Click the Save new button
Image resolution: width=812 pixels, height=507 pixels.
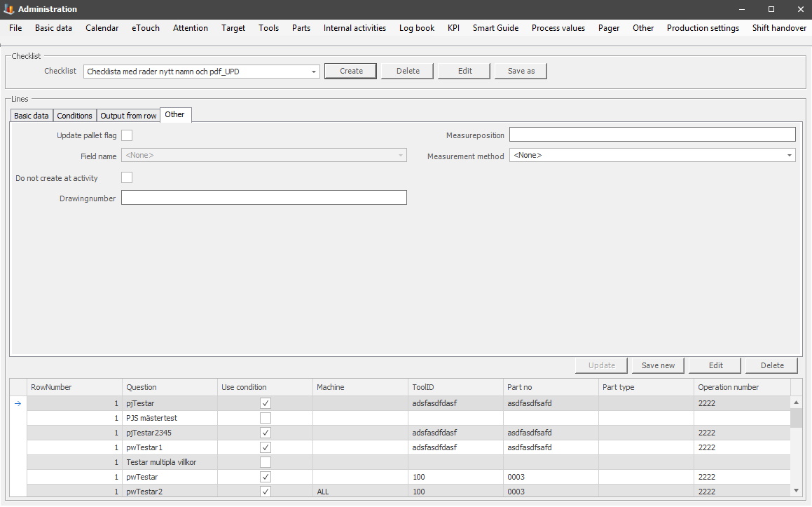(x=658, y=365)
